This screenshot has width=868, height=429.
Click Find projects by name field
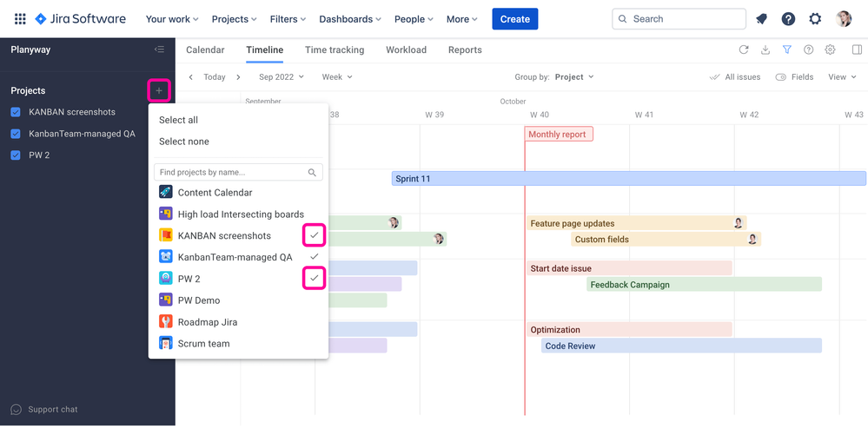[x=238, y=172]
